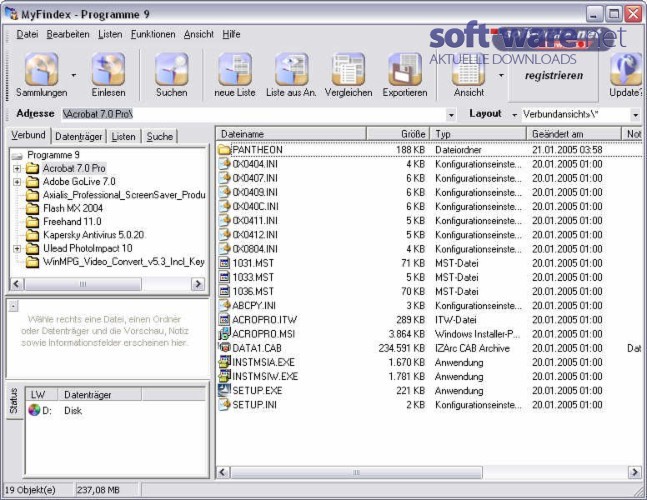Open the small Layout dropdown arrow
The height and width of the screenshot is (500, 647).
[515, 115]
